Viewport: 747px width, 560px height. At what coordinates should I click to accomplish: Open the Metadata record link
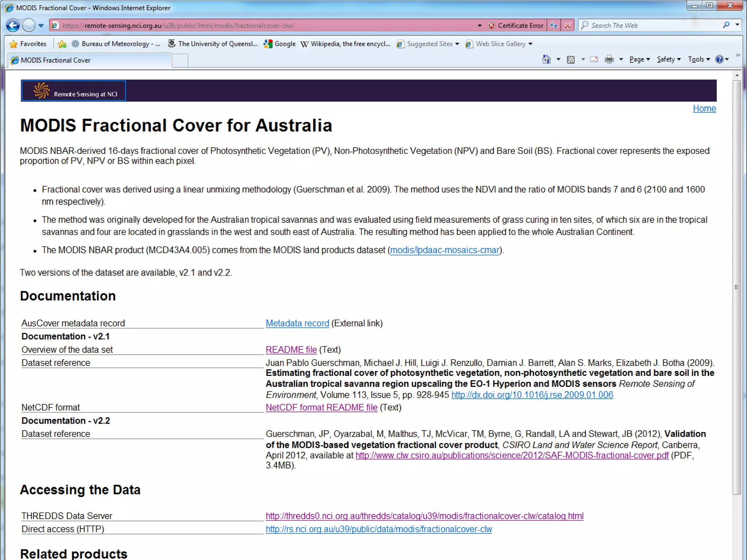click(297, 323)
